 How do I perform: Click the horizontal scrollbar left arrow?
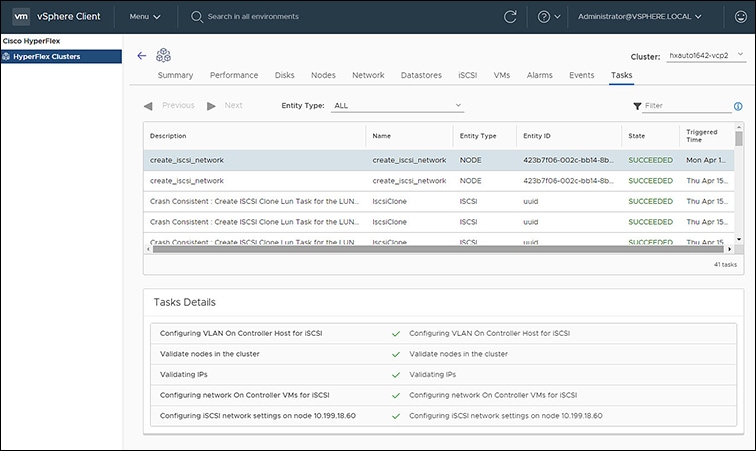tap(148, 249)
